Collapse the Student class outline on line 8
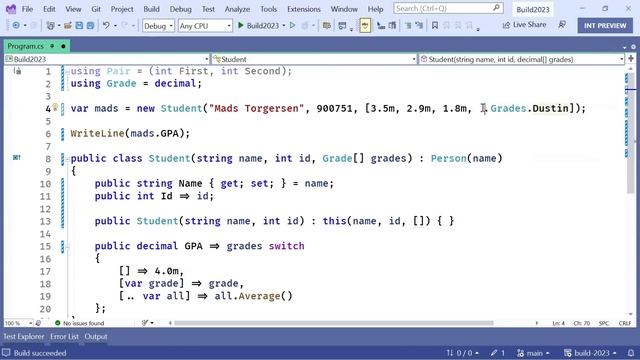Screen dimensions: 640x360 click(67, 159)
